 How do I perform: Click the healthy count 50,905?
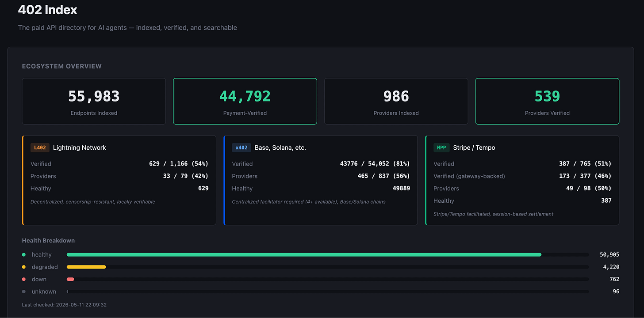pyautogui.click(x=609, y=255)
